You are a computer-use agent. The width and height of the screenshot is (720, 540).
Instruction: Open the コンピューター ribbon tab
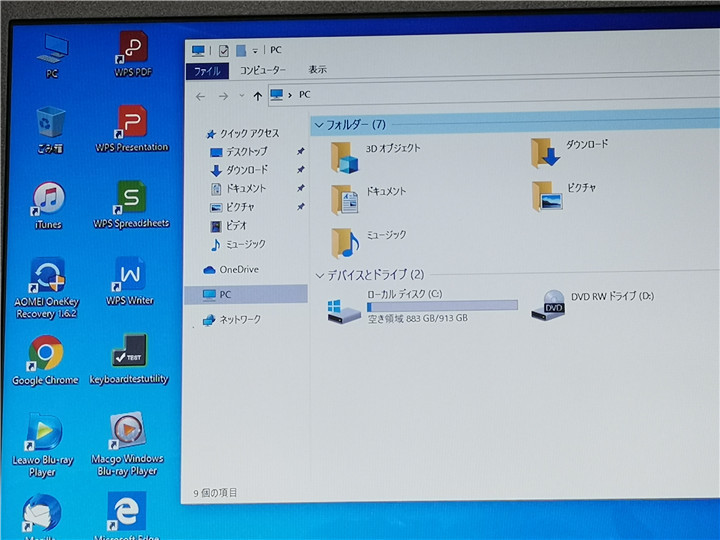pos(263,70)
